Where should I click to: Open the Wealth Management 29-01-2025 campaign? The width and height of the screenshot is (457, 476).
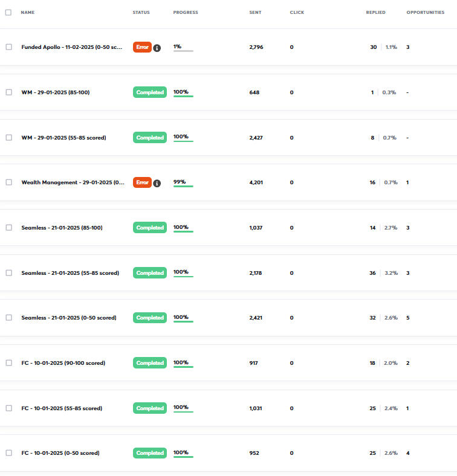point(73,182)
